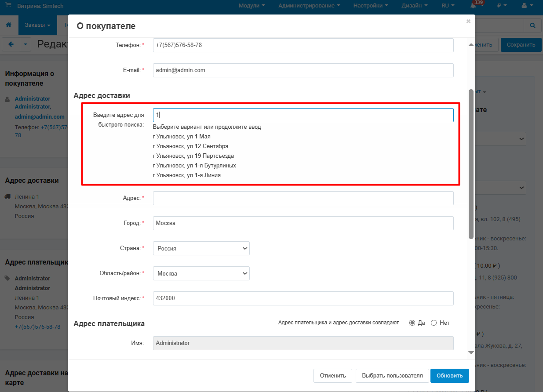This screenshot has height=392, width=543.
Task: Select Нет for matching billing address
Action: [x=434, y=323]
